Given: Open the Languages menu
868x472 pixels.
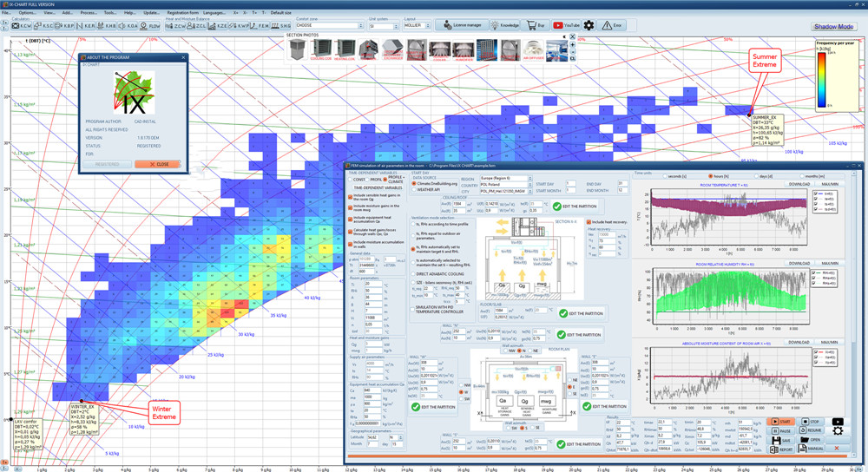Looking at the screenshot, I should [x=214, y=13].
